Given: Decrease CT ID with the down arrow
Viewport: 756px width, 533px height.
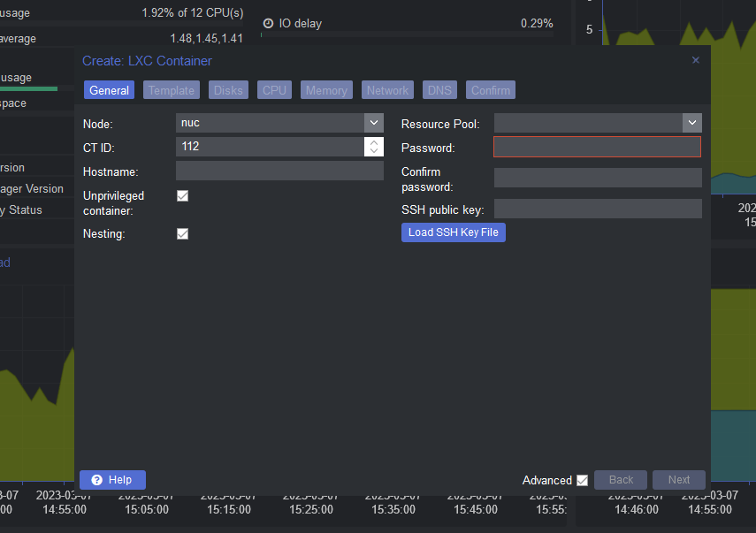Looking at the screenshot, I should (374, 151).
